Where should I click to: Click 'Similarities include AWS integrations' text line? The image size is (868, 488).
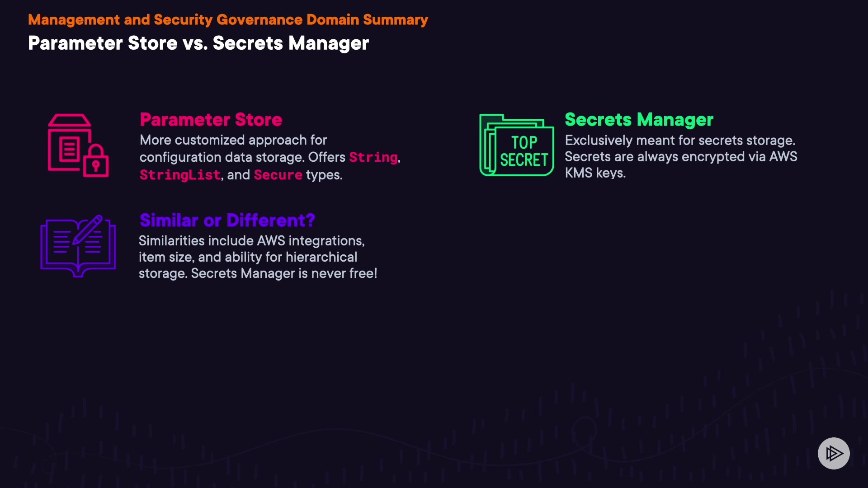[x=251, y=241]
